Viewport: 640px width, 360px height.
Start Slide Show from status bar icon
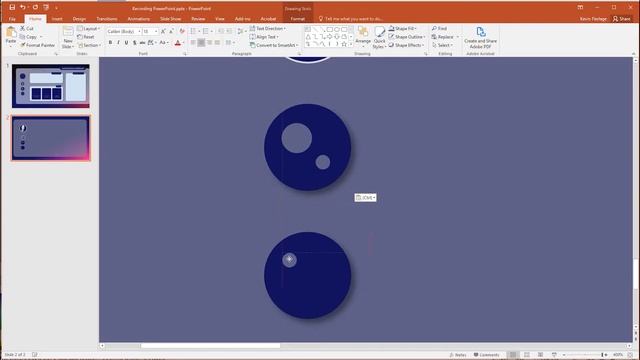click(554, 355)
